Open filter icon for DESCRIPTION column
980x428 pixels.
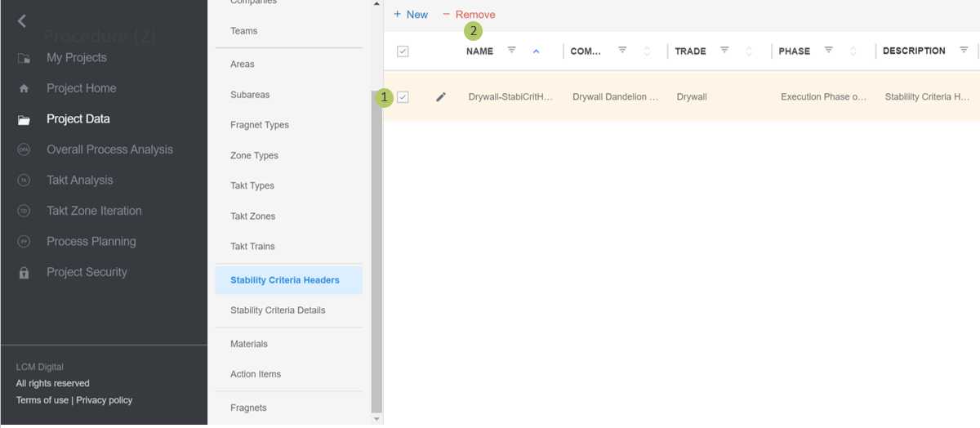point(964,51)
